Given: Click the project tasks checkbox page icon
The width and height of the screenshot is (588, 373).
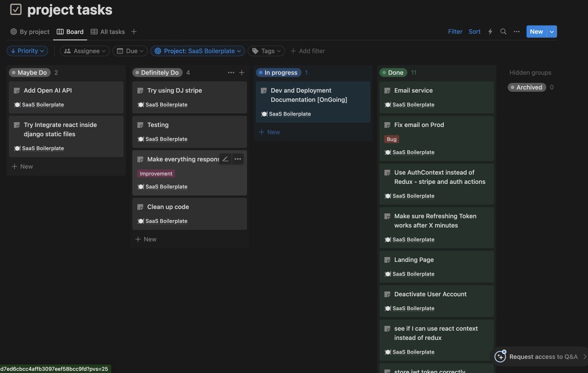Looking at the screenshot, I should tap(16, 9).
